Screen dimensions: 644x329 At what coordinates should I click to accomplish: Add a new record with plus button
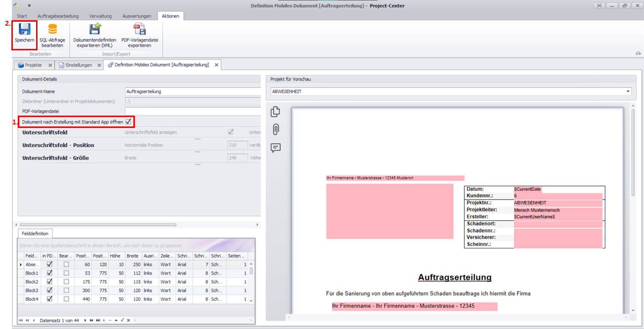click(x=104, y=320)
